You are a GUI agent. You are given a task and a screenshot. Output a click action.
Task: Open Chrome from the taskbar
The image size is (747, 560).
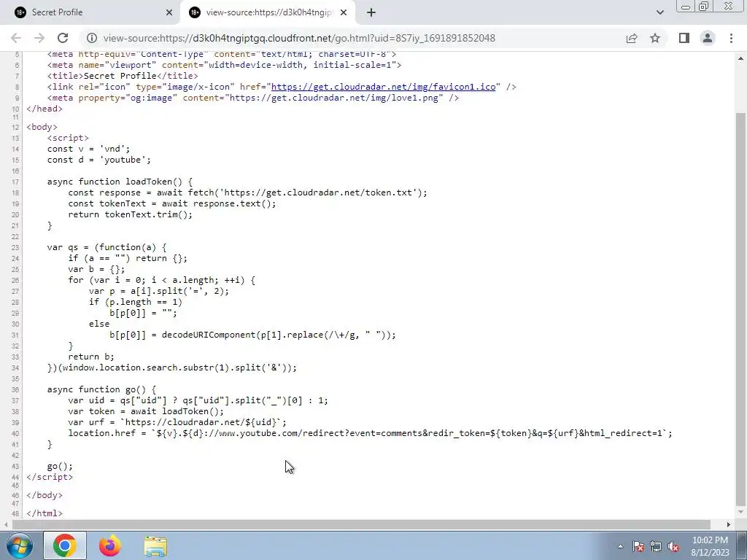[x=65, y=545]
